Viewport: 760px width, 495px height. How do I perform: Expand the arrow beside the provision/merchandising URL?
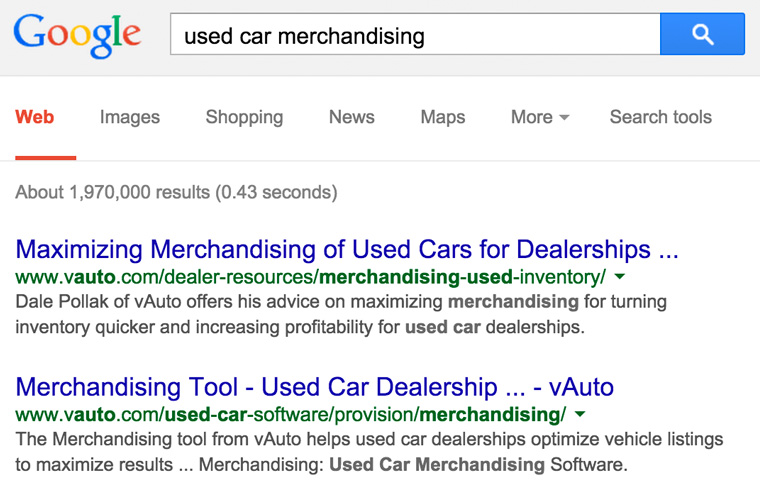580,415
